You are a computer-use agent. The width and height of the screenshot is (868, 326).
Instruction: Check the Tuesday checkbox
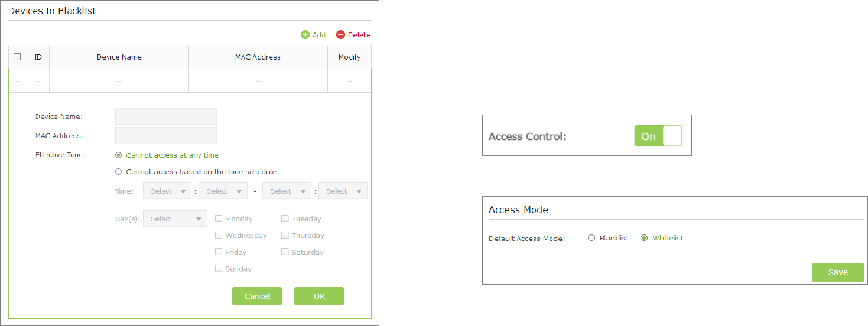285,219
